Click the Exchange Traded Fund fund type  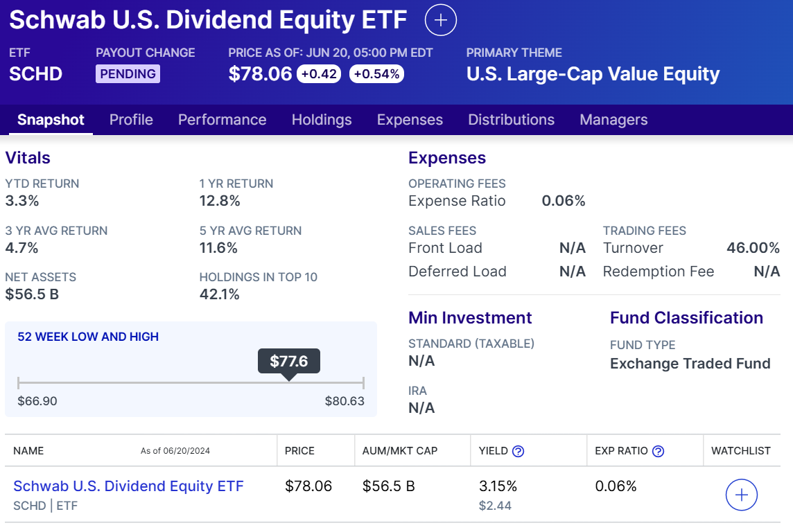690,364
